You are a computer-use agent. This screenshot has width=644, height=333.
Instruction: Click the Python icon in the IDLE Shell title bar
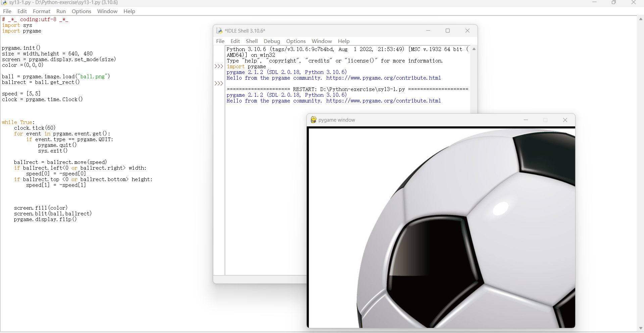pos(219,31)
